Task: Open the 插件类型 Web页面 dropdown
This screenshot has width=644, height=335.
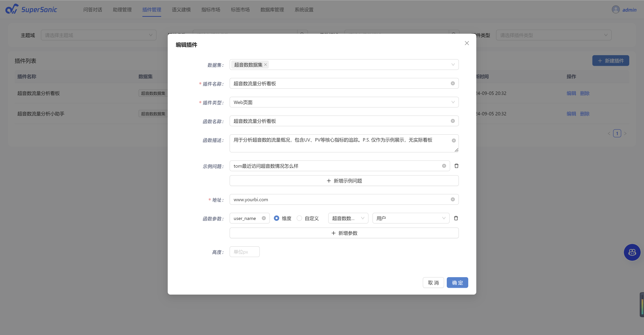Action: (x=344, y=102)
